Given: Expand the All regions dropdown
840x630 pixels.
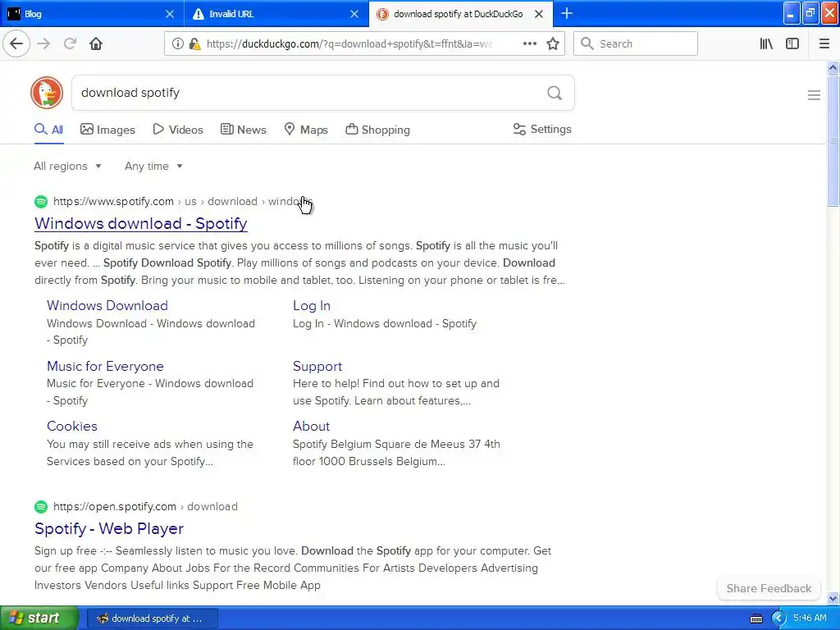Looking at the screenshot, I should point(67,166).
